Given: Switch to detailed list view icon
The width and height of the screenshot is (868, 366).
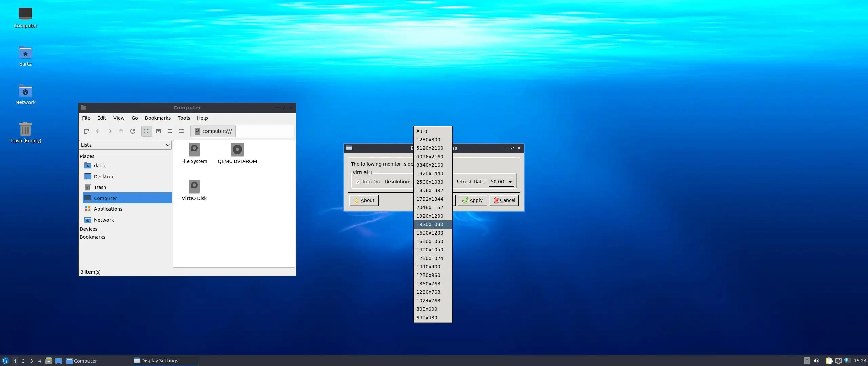Looking at the screenshot, I should click(181, 131).
